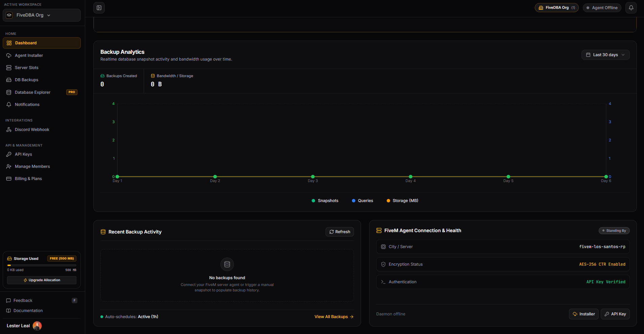644x334 pixels.
Task: Click the Day 5 data point on chart
Action: click(x=508, y=177)
